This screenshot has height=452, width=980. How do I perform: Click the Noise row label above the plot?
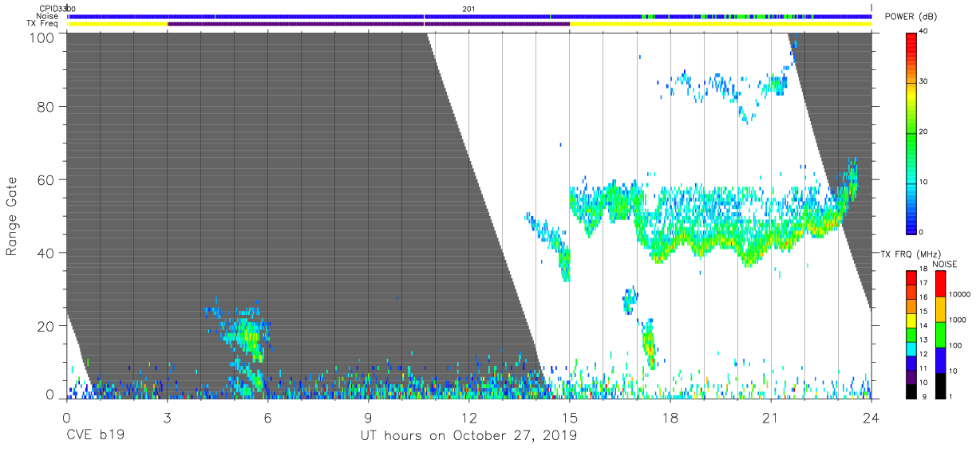[x=47, y=16]
